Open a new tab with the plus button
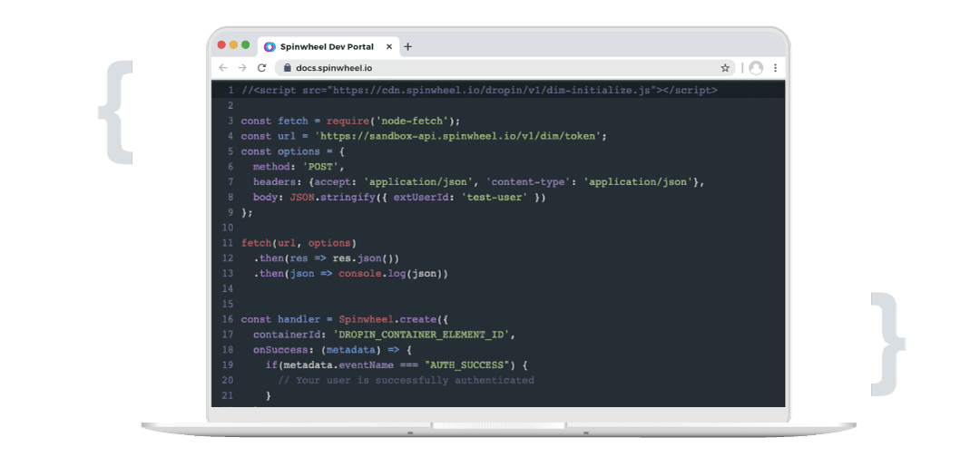Image resolution: width=980 pixels, height=457 pixels. (408, 47)
